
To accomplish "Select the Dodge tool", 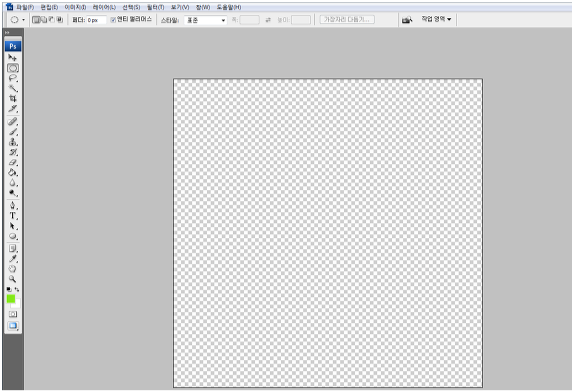I will pyautogui.click(x=13, y=193).
